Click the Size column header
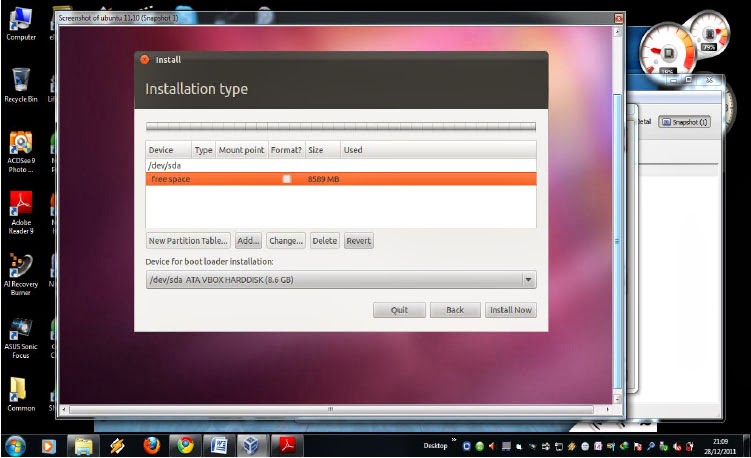Image resolution: width=751 pixels, height=458 pixels. (322, 150)
